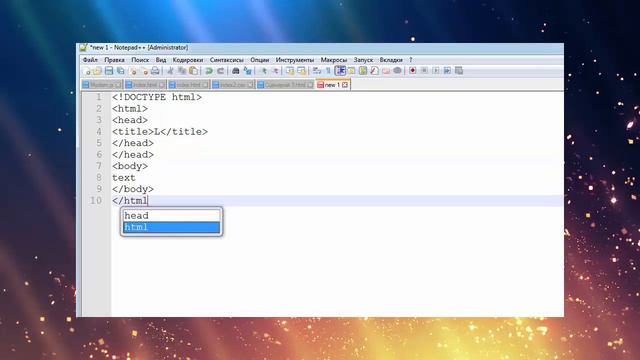The image size is (640, 360).
Task: Click the Zoom Out toolbar icon
Action: click(275, 71)
